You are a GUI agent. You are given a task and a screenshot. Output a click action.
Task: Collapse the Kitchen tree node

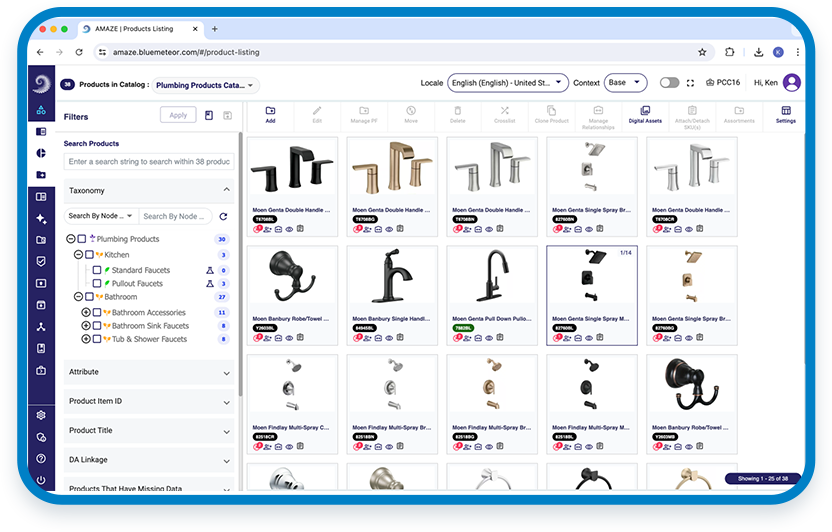[78, 255]
